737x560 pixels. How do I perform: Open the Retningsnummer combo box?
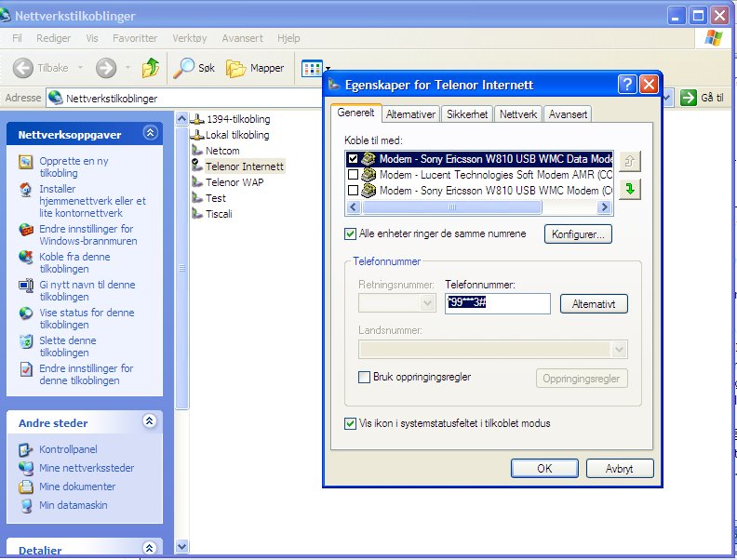pyautogui.click(x=396, y=303)
